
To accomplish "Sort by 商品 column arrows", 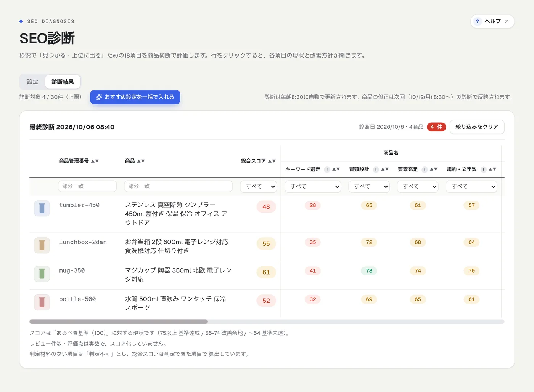I will tap(141, 161).
